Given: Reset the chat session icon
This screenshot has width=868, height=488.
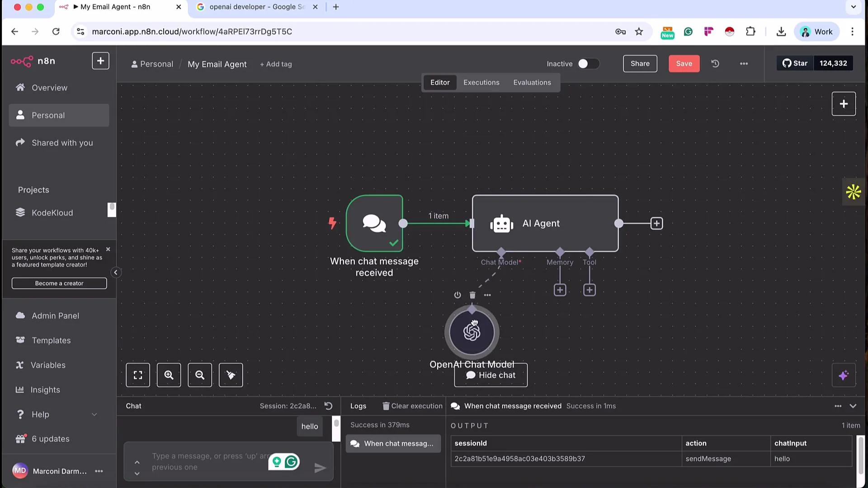Looking at the screenshot, I should (x=329, y=406).
